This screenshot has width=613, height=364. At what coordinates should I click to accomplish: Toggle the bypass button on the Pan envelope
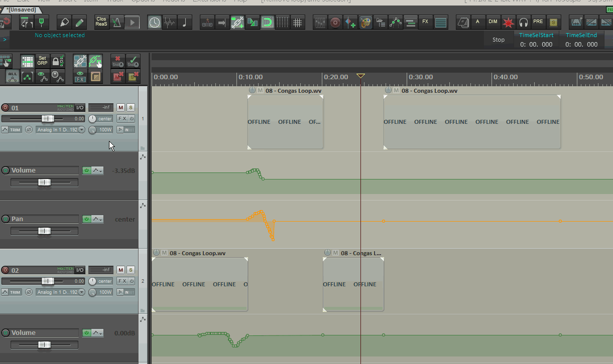click(86, 219)
